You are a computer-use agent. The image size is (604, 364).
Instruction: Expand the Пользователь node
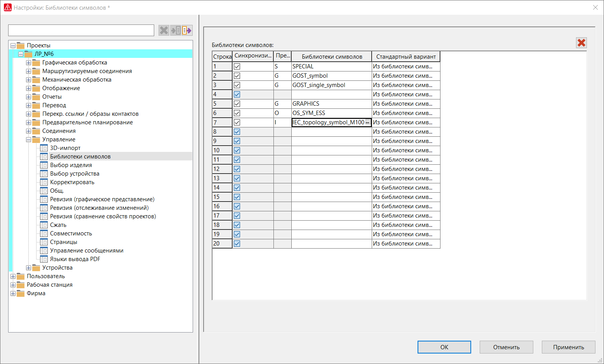(13, 276)
